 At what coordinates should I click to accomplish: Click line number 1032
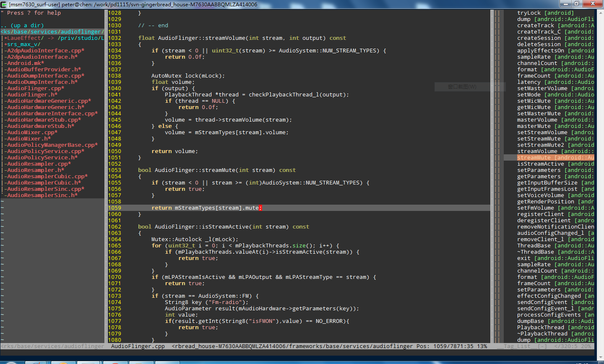coord(115,38)
